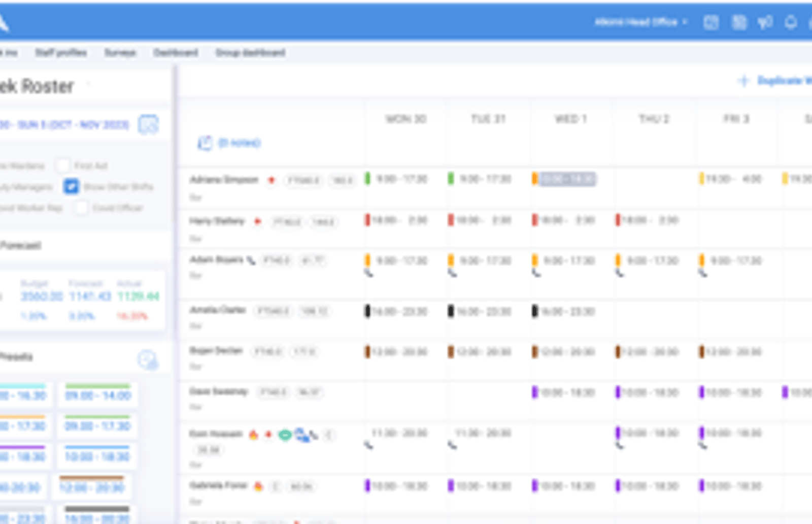Click the week date range link in sidebar
The image size is (812, 524).
(x=65, y=124)
